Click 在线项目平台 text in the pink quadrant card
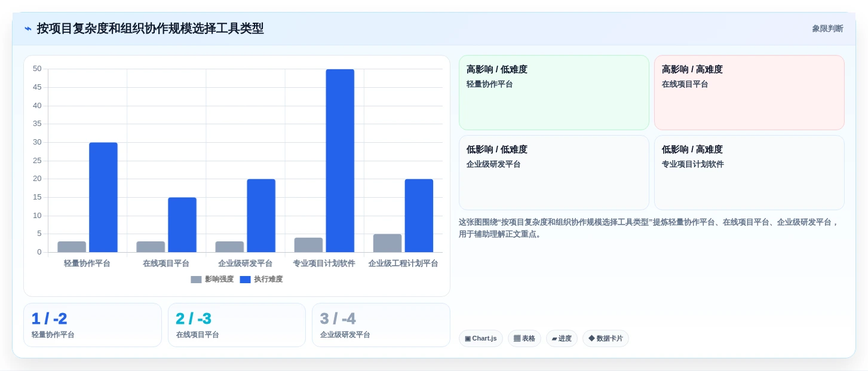The image size is (868, 371). pos(685,84)
